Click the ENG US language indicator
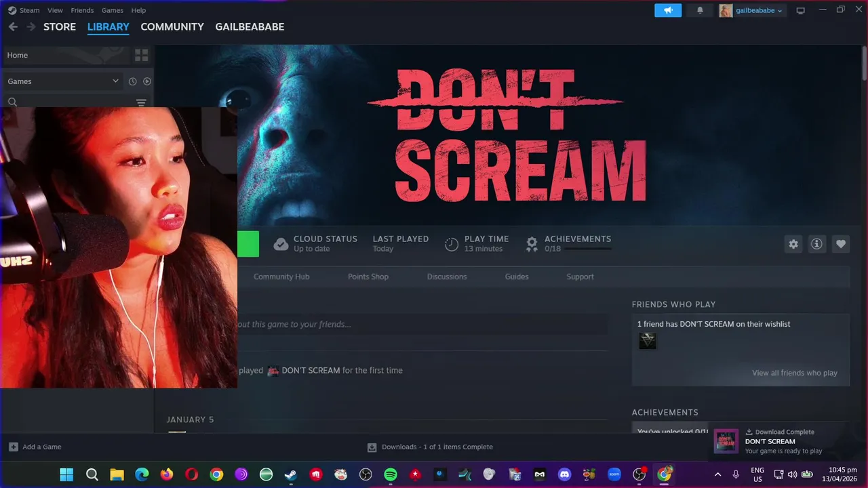Viewport: 868px width, 488px height. (x=757, y=474)
